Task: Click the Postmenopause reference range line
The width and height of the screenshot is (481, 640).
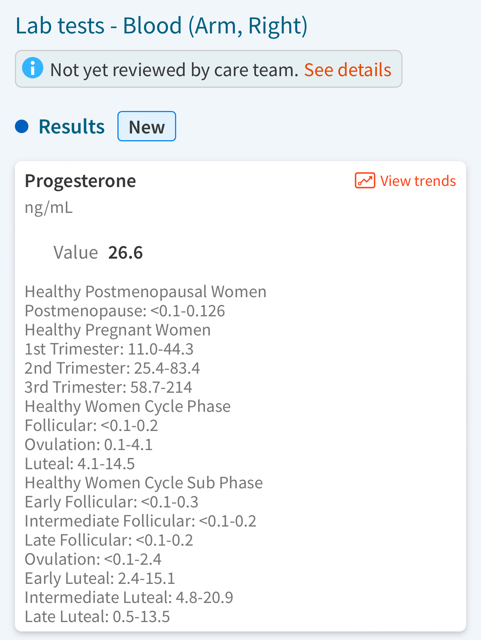Action: pos(125,311)
